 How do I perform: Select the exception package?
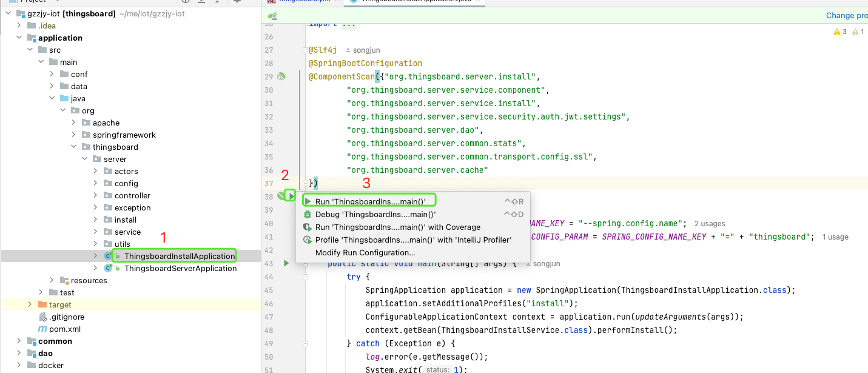tap(133, 207)
